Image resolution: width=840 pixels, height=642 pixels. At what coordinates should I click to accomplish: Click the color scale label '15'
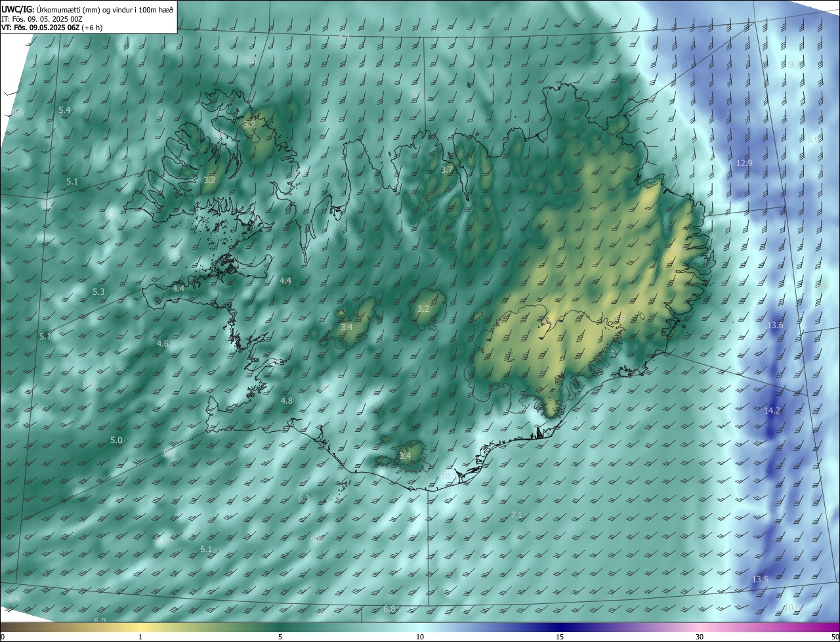(560, 637)
